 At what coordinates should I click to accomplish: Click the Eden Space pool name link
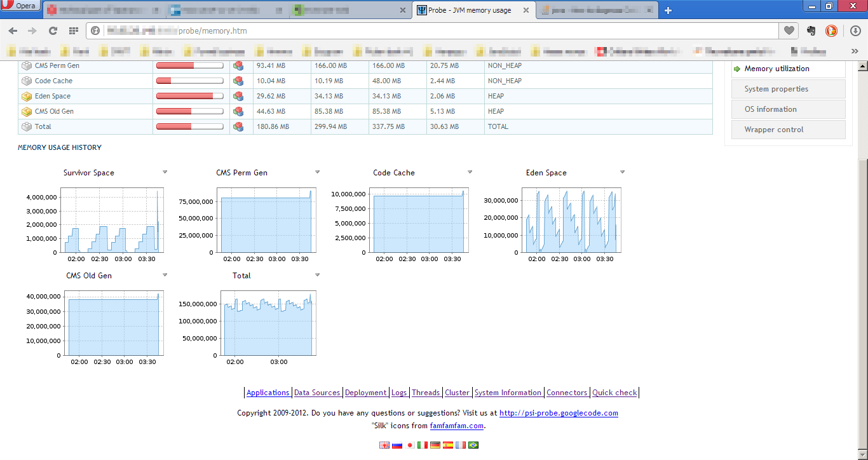click(x=53, y=96)
